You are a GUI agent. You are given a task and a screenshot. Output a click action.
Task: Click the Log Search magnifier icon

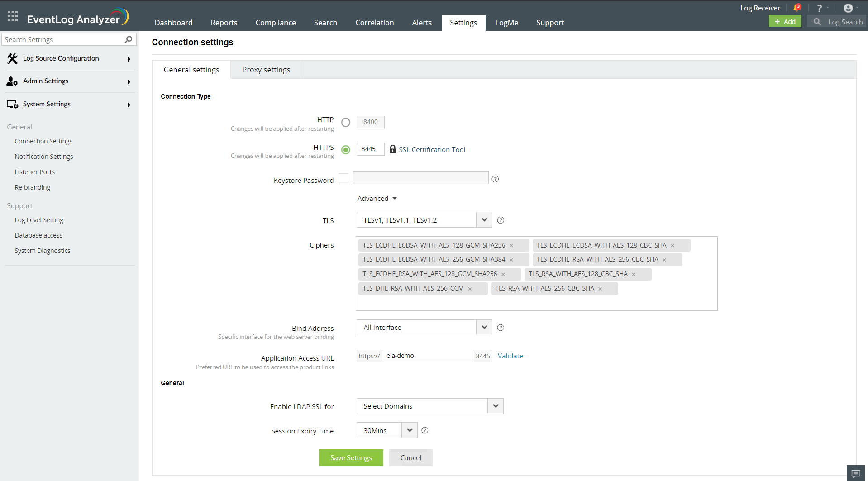pos(817,22)
